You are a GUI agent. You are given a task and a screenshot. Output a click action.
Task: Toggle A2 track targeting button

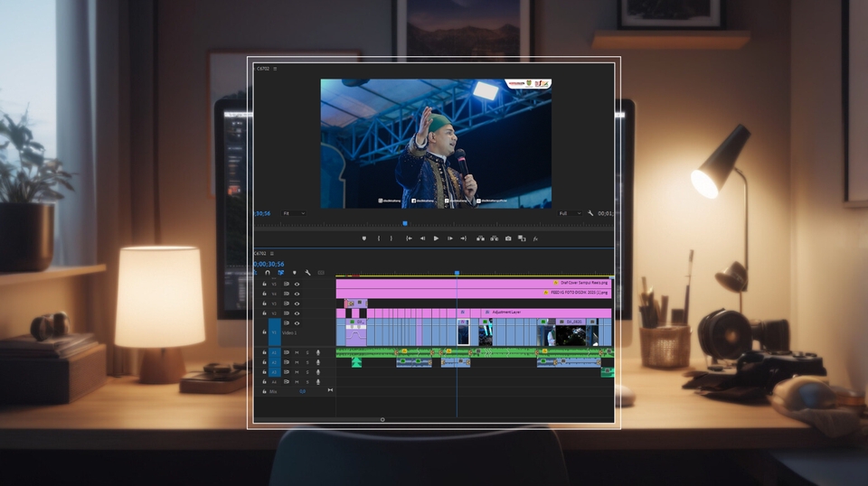tap(275, 362)
